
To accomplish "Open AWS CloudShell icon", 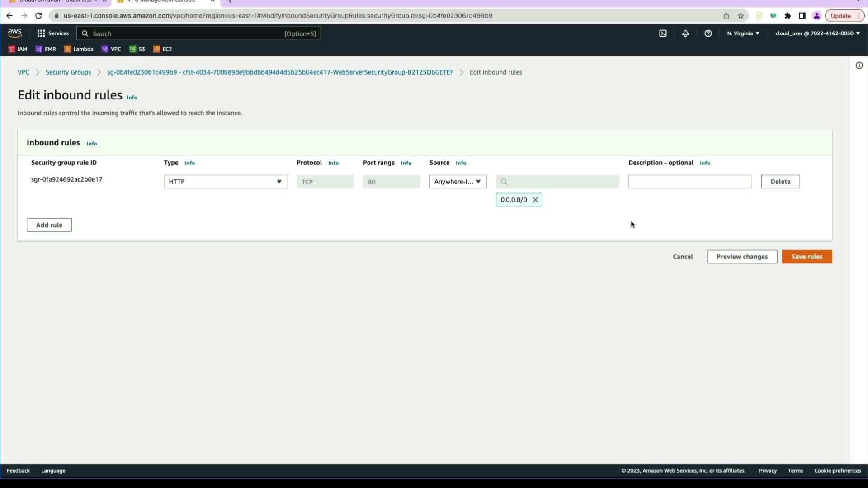I will click(x=663, y=33).
